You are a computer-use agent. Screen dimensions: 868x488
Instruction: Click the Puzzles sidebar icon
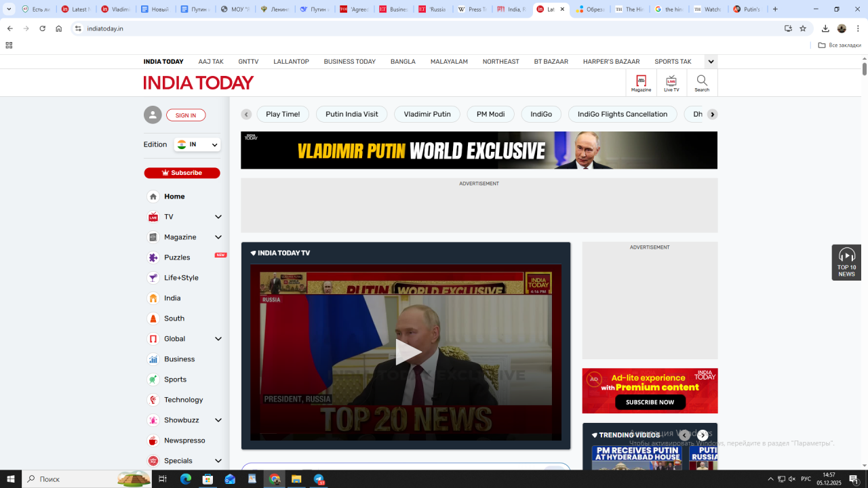pos(153,258)
